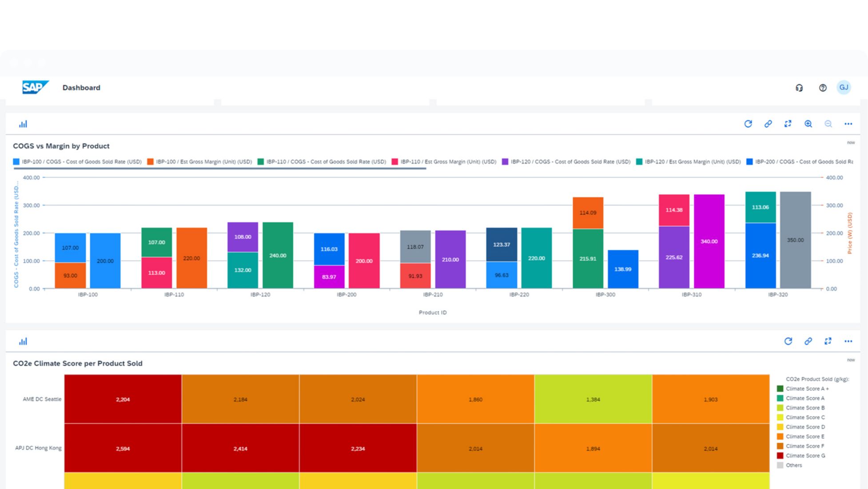Expand CO2e Climate Score chart to fullscreen
Screen dimensions: 868x489
pyautogui.click(x=828, y=341)
